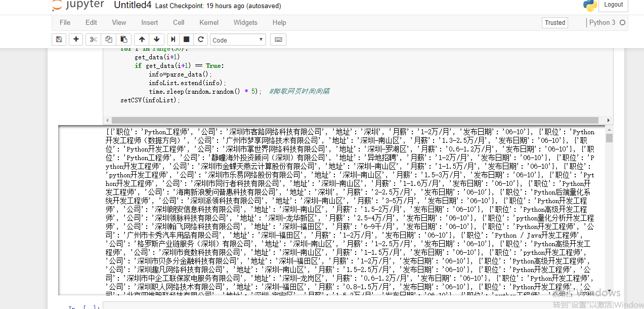This screenshot has height=309, width=644.
Task: Open the Insert menu
Action: click(150, 22)
